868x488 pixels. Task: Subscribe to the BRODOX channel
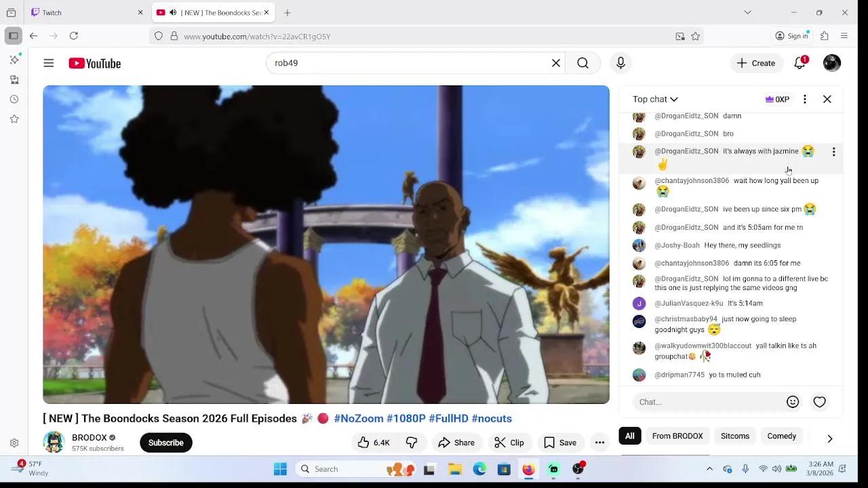pos(166,443)
